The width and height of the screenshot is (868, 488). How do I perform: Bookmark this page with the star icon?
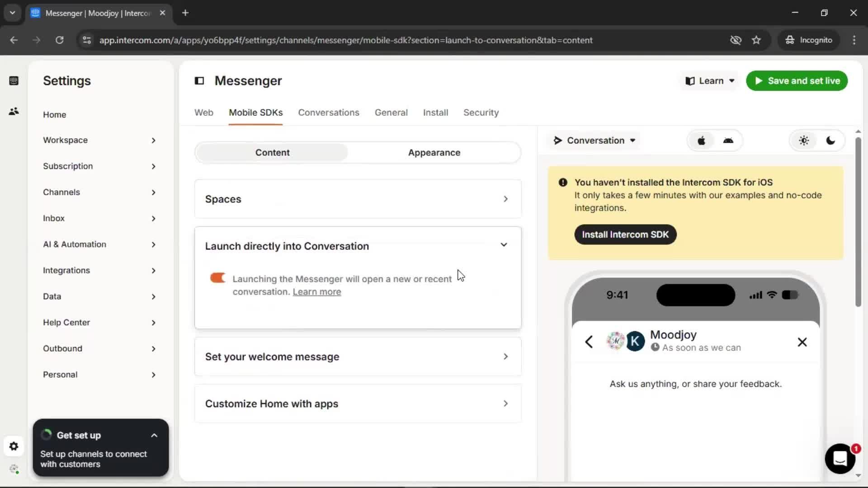coord(756,40)
